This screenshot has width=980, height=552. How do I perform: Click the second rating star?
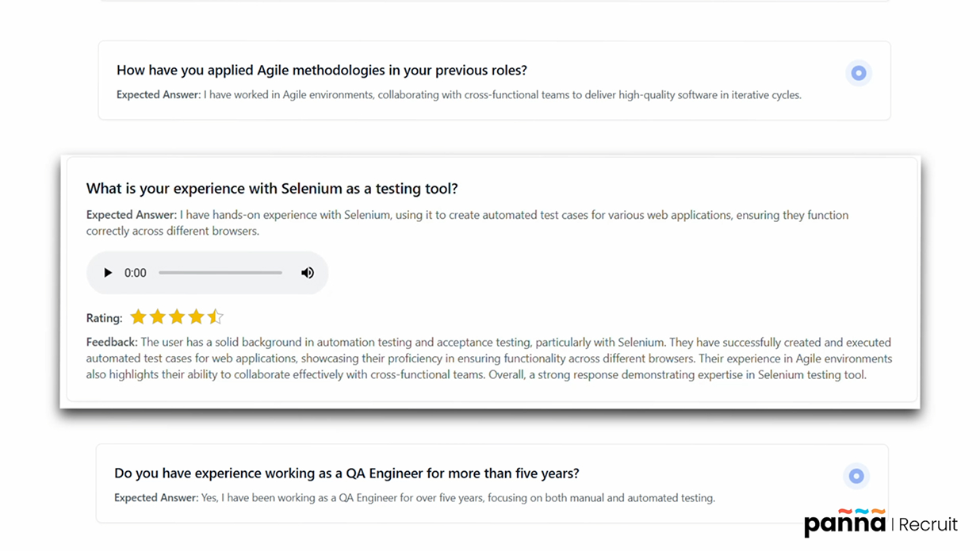[158, 317]
